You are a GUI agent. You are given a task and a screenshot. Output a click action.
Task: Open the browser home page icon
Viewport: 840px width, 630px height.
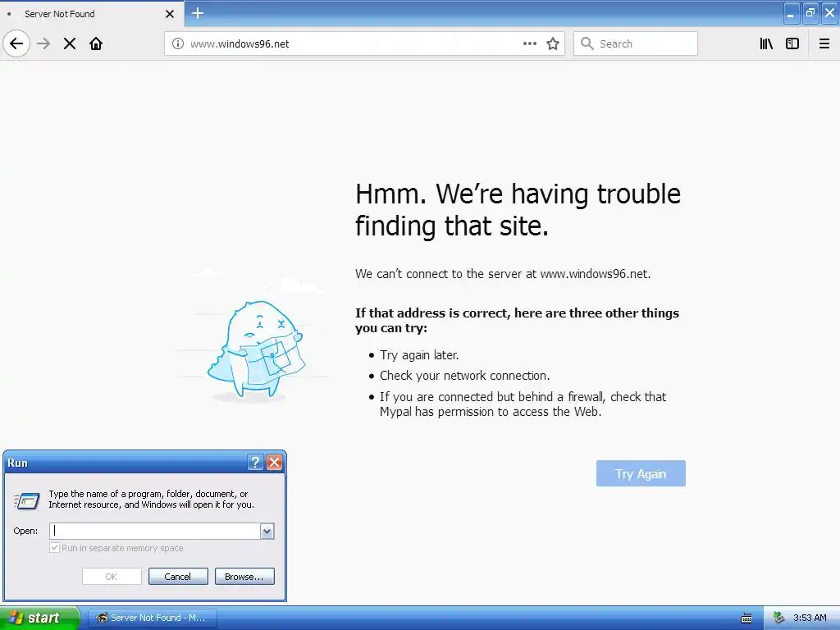click(x=96, y=44)
